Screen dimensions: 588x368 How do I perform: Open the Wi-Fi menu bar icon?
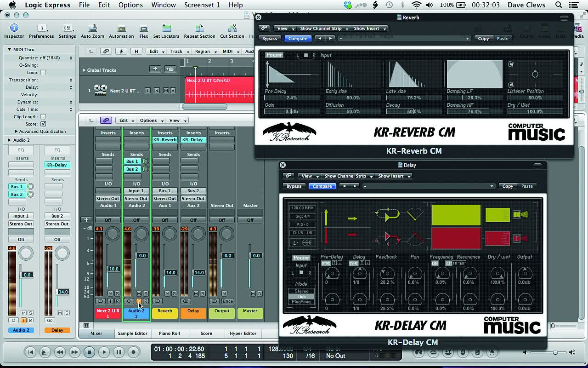tap(417, 5)
